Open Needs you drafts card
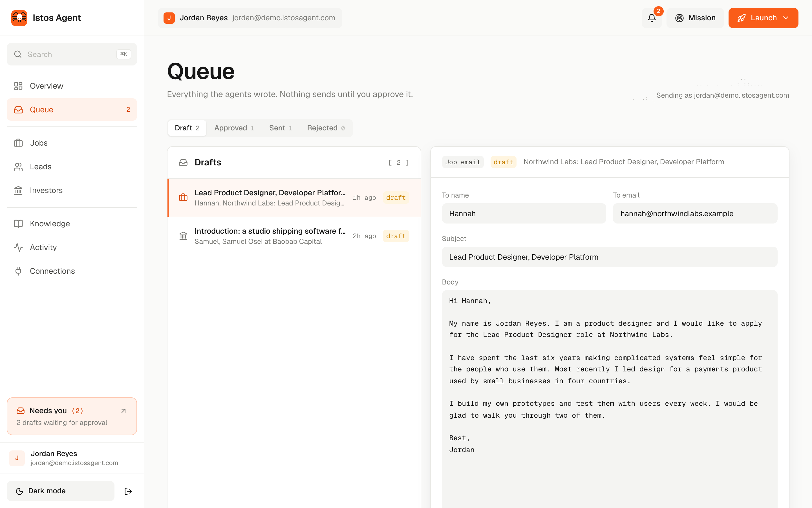 [72, 416]
